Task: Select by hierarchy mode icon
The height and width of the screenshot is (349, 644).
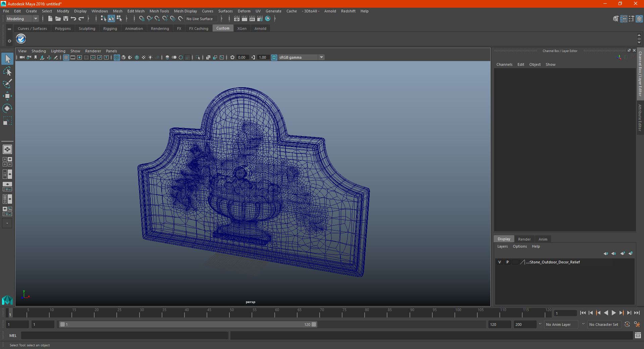Action: point(103,19)
